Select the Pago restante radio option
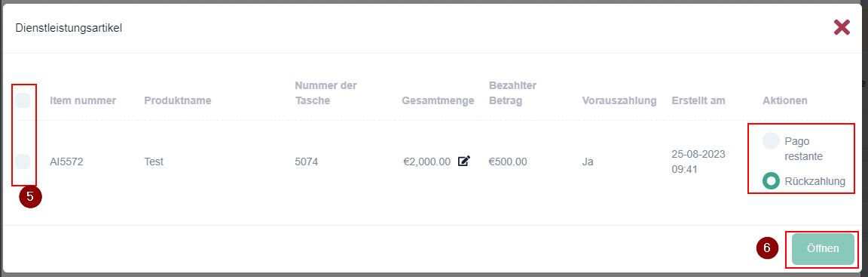The height and width of the screenshot is (277, 868). 771,141
